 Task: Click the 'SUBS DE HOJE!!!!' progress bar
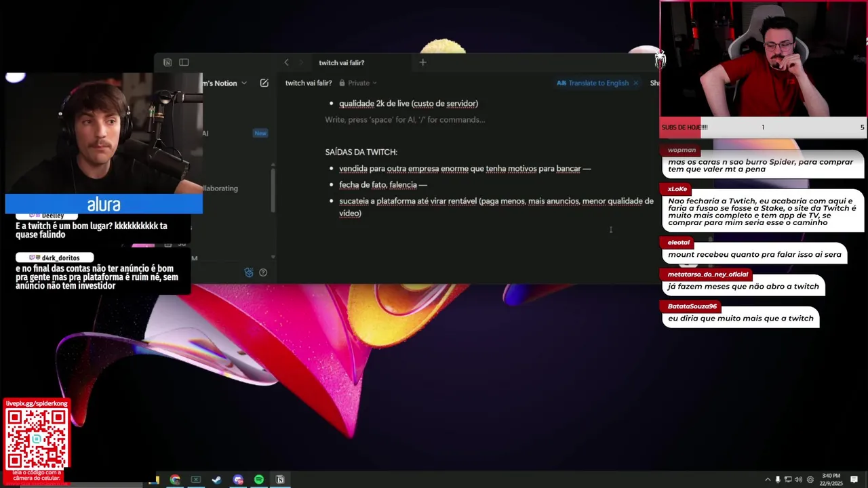763,127
